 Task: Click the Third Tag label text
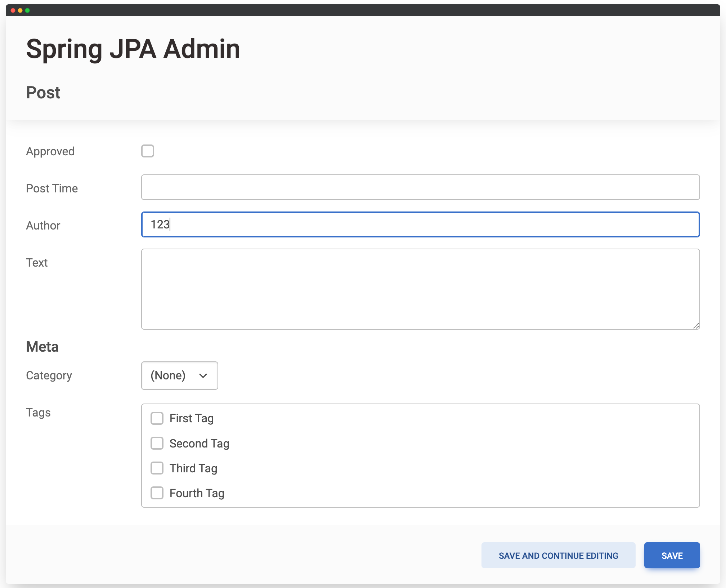pyautogui.click(x=193, y=468)
